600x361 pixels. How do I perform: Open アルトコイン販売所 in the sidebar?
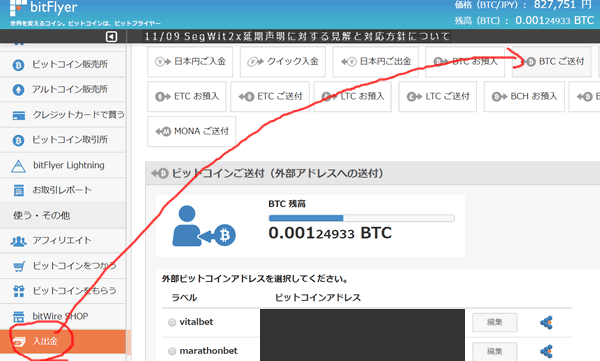click(63, 90)
